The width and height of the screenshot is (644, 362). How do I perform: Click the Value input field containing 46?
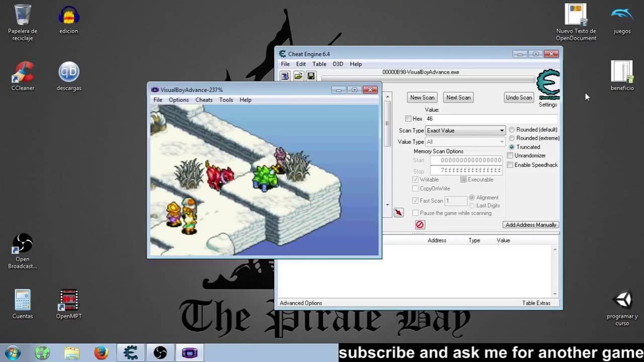tap(491, 119)
